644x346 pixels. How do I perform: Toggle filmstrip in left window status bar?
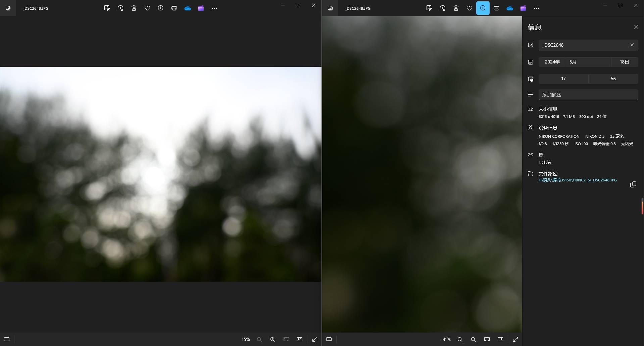click(x=7, y=339)
